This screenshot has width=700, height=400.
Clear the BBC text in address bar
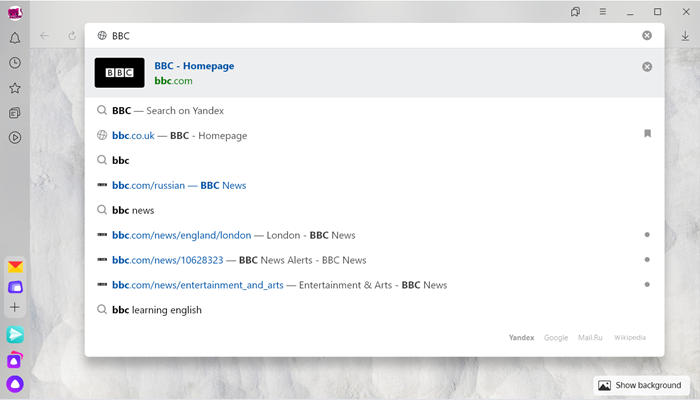(x=647, y=36)
